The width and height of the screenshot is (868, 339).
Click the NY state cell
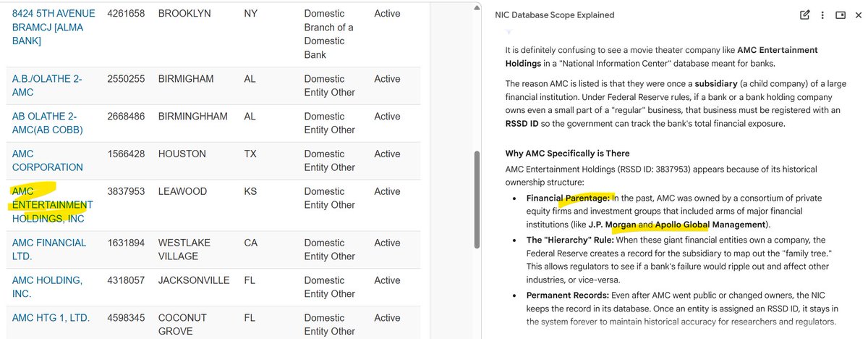point(250,14)
